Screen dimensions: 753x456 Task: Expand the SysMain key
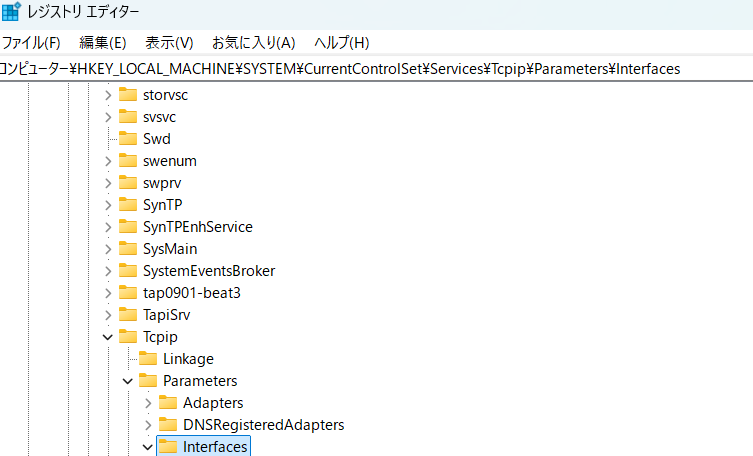pos(108,249)
